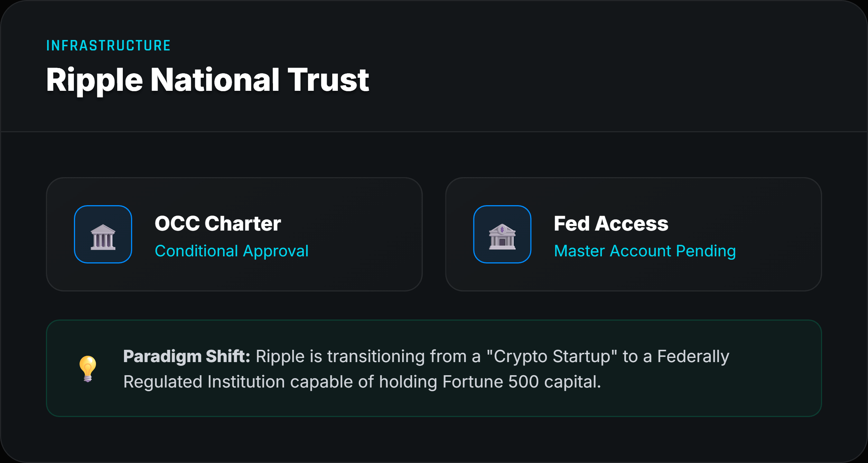Screen dimensions: 868x463
Task: Click the "Fortune 500 capital" text
Action: click(522, 382)
